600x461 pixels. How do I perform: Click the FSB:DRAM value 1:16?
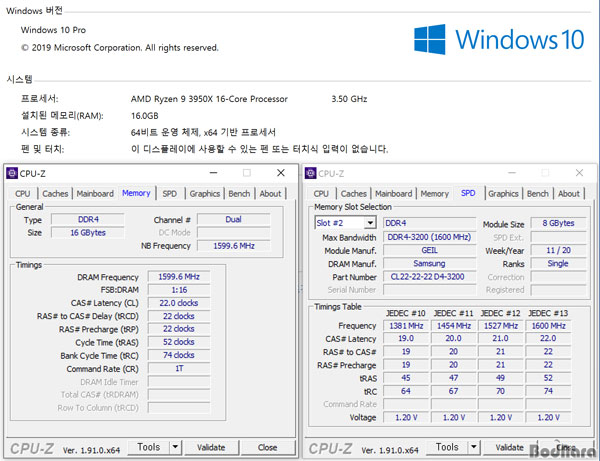179,290
